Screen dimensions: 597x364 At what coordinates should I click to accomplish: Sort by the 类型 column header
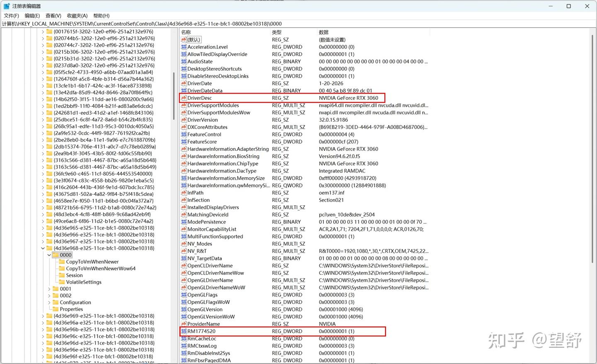click(x=294, y=32)
